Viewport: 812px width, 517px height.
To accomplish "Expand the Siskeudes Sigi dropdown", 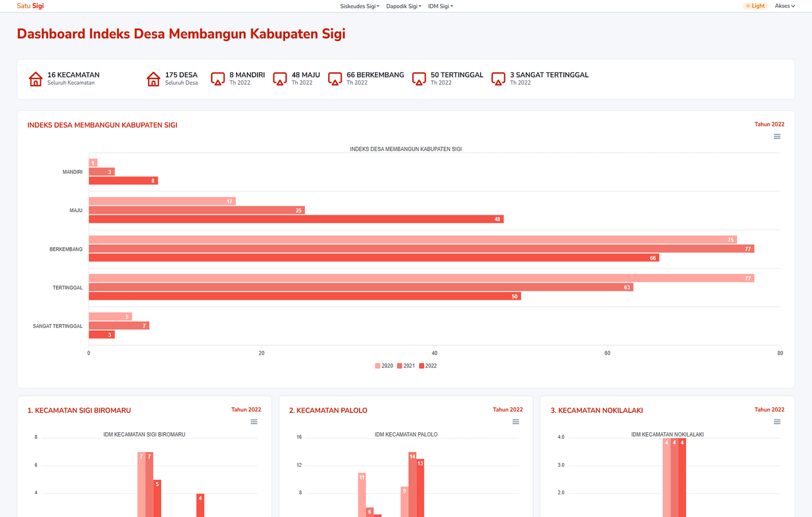I will [x=359, y=6].
